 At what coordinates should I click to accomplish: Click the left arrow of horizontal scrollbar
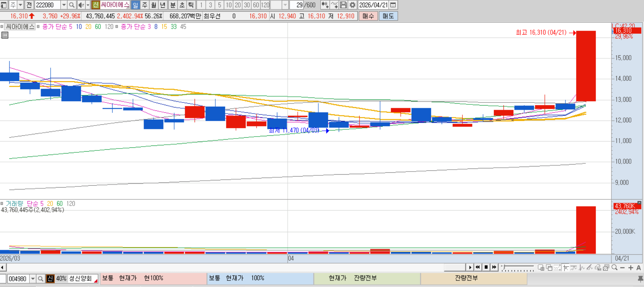coord(3,267)
